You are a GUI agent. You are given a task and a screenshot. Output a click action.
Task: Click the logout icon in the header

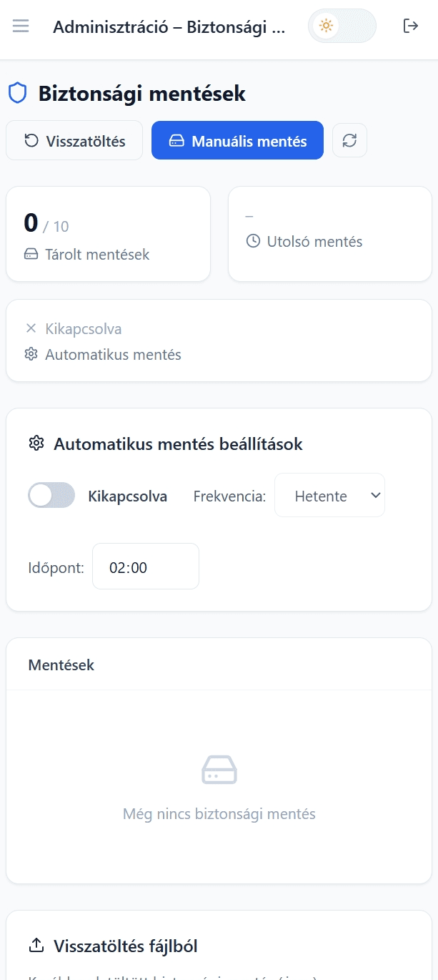(x=412, y=25)
